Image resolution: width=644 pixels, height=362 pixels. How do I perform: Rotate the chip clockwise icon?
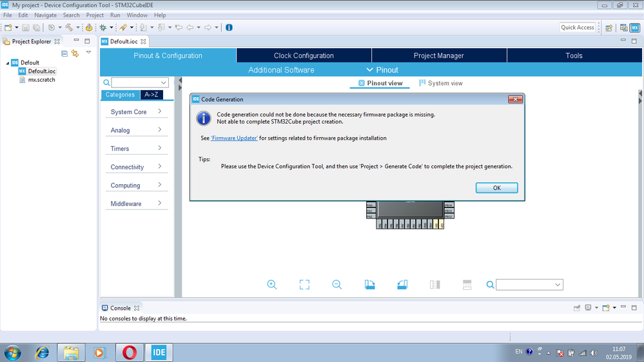(x=369, y=285)
